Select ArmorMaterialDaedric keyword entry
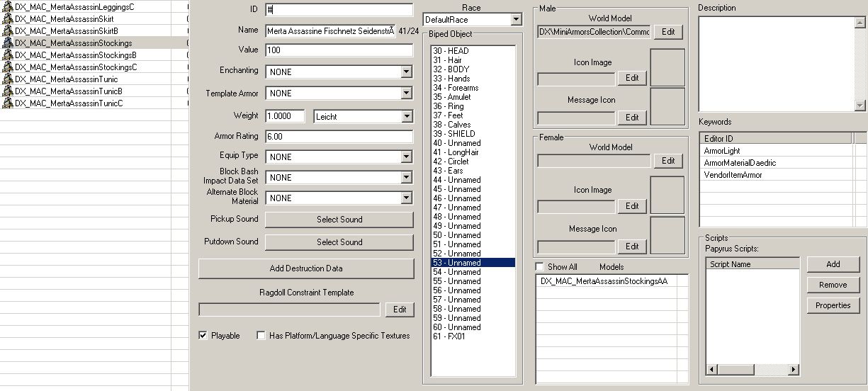This screenshot has width=868, height=391. 740,163
